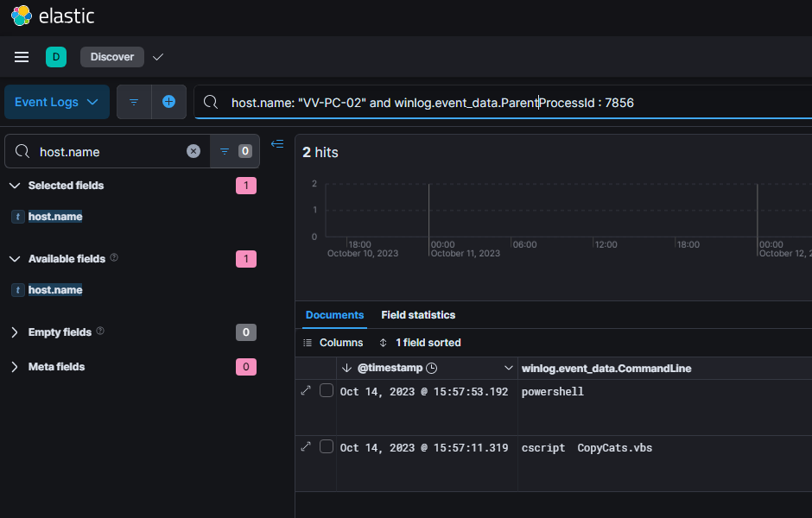Clear the host.name field search

193,151
